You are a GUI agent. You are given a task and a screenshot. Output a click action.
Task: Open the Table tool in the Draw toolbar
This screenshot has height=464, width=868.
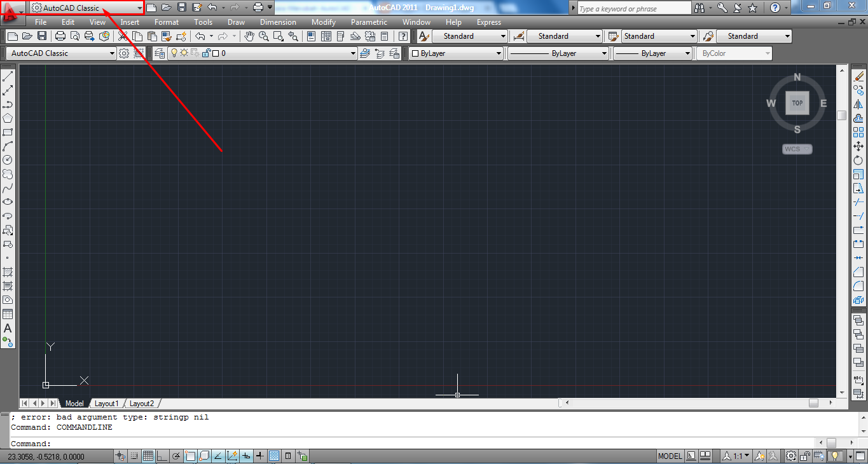click(x=8, y=314)
